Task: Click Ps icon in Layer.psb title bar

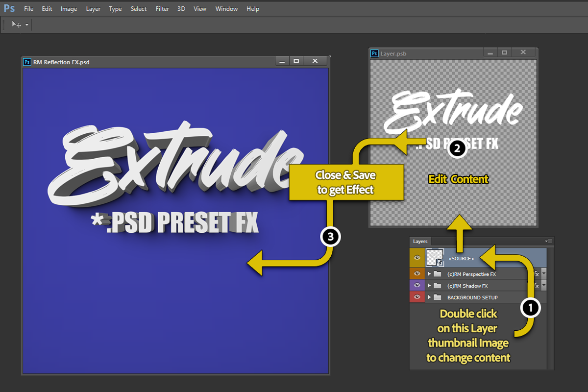Action: [x=374, y=53]
